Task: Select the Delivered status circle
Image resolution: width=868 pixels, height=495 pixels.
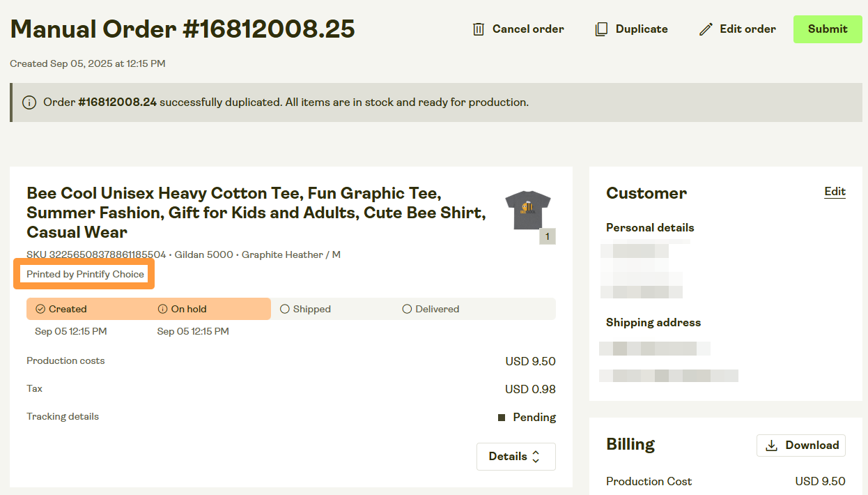Action: [407, 309]
